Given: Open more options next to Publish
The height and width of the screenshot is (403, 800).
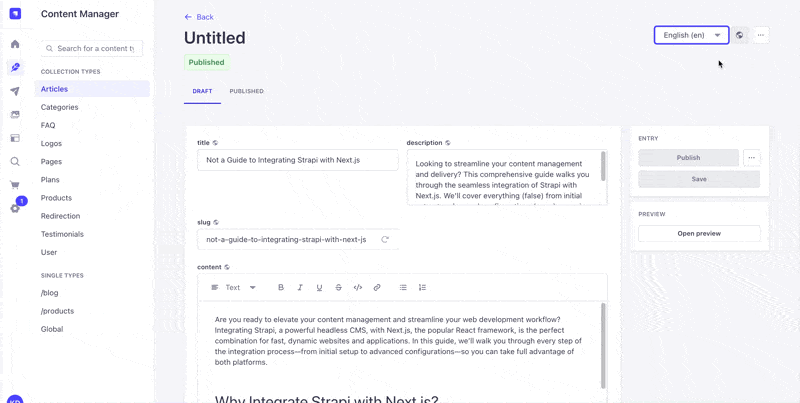Looking at the screenshot, I should 752,158.
